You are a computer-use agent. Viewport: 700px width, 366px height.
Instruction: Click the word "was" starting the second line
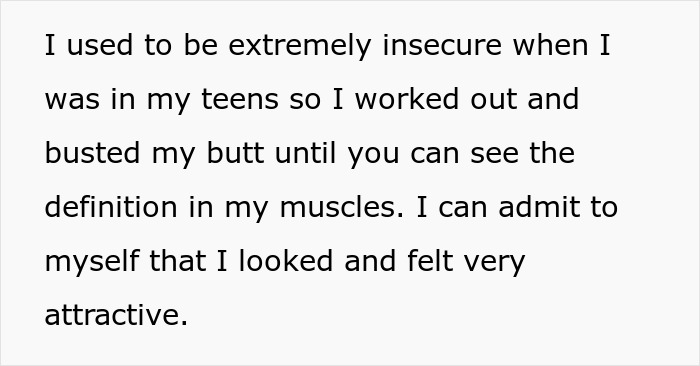tap(72, 100)
